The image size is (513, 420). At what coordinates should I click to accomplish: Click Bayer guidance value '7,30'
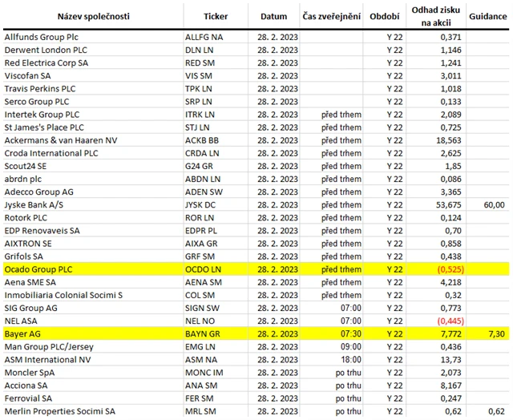coord(496,334)
